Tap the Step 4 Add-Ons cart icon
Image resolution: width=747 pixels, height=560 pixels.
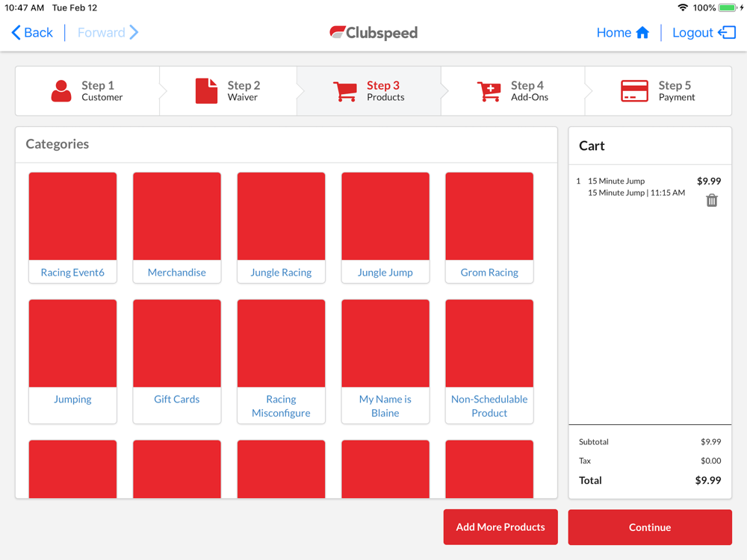[489, 91]
